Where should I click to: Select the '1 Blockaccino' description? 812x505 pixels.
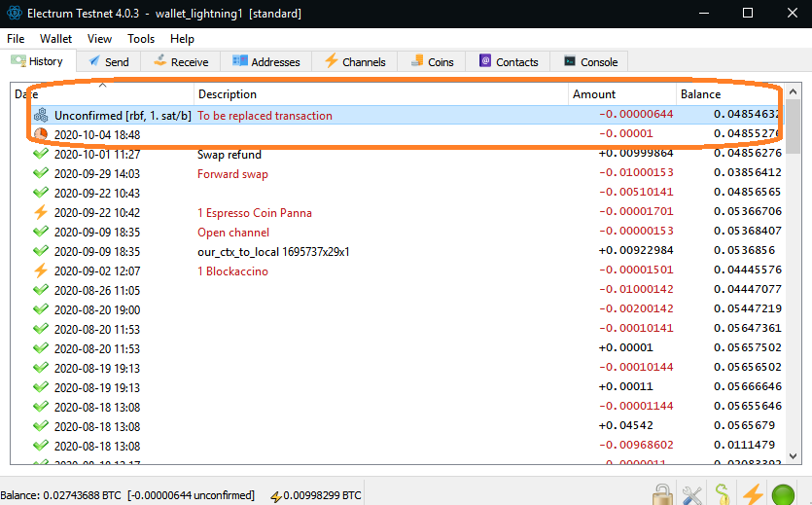(x=232, y=271)
